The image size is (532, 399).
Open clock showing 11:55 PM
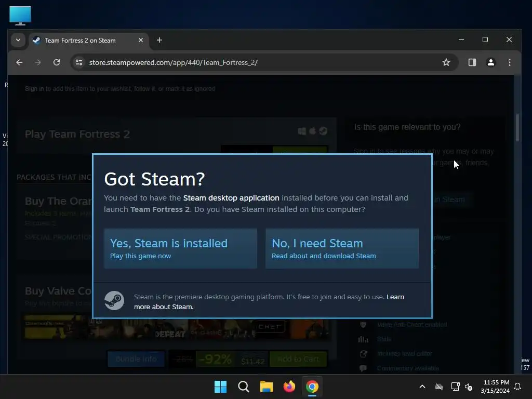tap(495, 387)
